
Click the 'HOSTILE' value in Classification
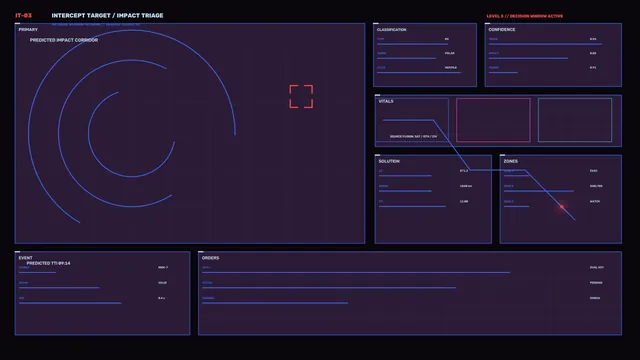point(451,67)
